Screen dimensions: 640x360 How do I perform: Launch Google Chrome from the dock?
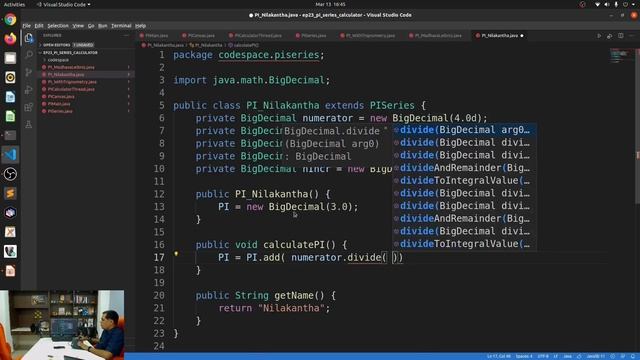(10, 20)
